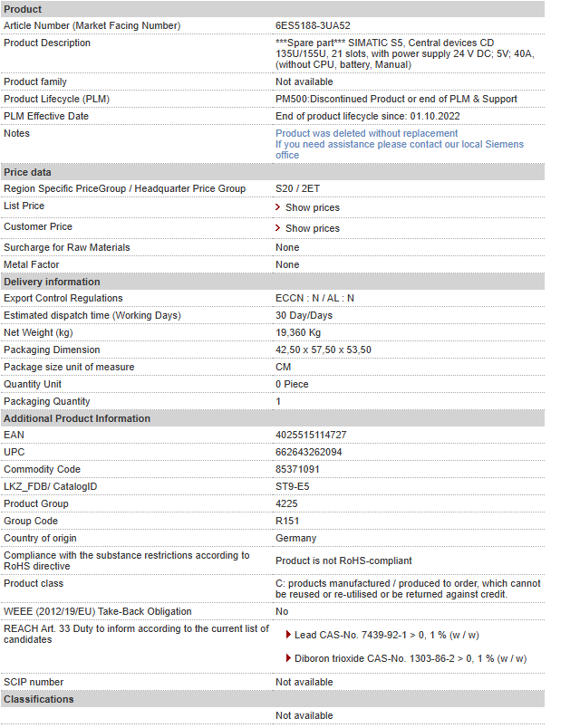Select commodity code 85371091

297,469
